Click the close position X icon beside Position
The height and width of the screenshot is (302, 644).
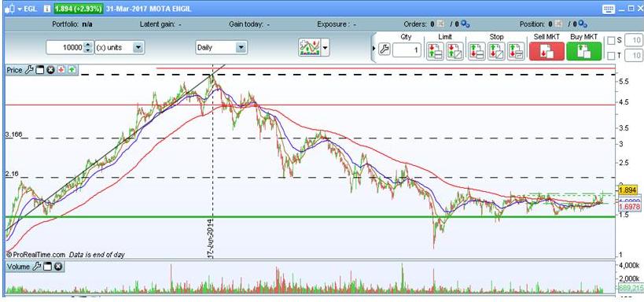pyautogui.click(x=558, y=24)
